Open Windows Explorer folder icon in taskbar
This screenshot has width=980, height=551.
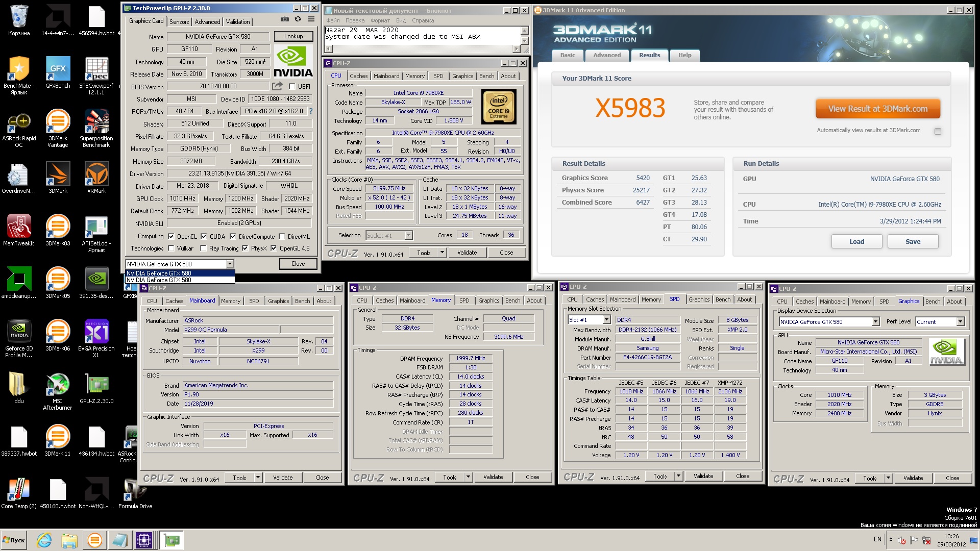pos(69,540)
